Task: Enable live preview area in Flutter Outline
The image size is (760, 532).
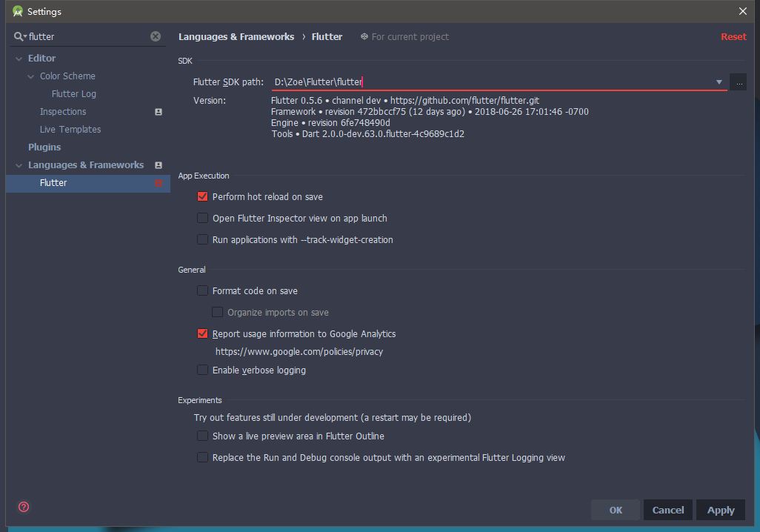Action: coord(203,436)
